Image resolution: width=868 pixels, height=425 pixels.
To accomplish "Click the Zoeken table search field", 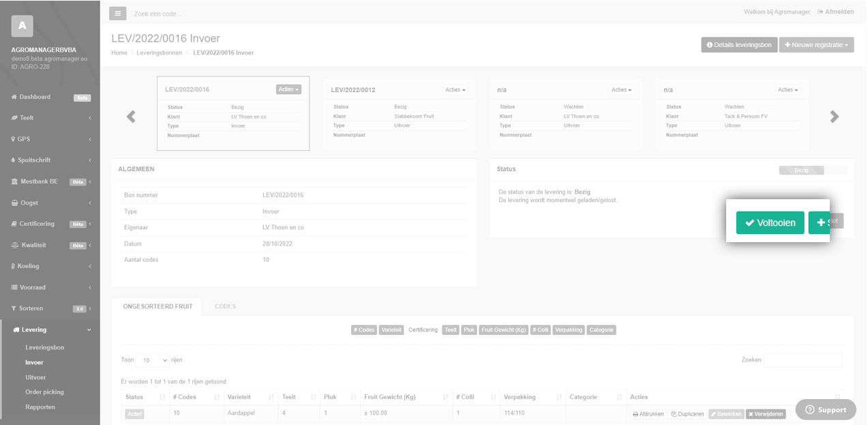I will pyautogui.click(x=803, y=360).
